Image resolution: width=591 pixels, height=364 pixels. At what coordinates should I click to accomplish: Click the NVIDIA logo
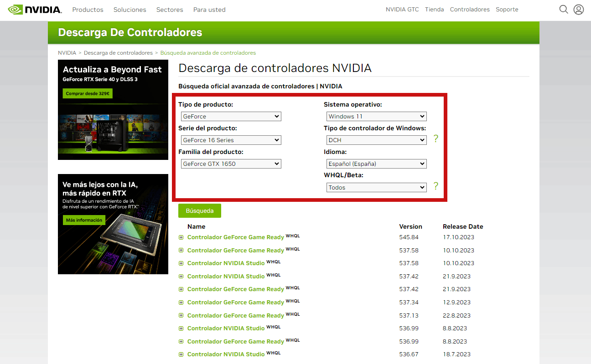[35, 9]
